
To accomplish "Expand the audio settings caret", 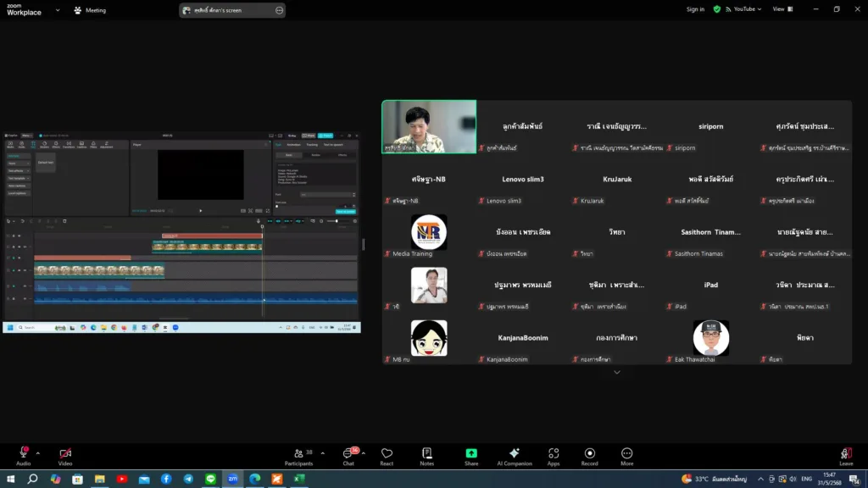I will tap(37, 453).
